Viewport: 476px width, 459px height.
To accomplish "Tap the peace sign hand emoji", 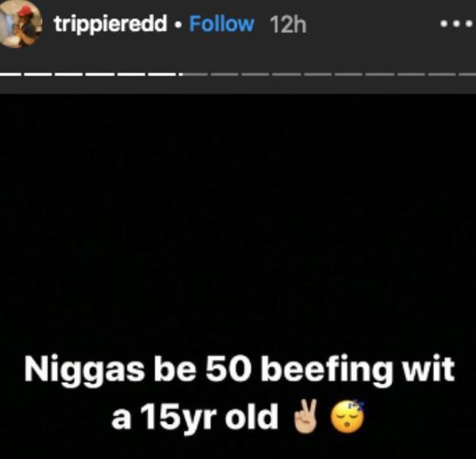I will click(305, 416).
